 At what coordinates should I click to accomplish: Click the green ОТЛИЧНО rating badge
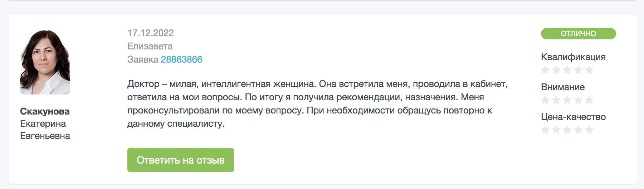(x=578, y=34)
